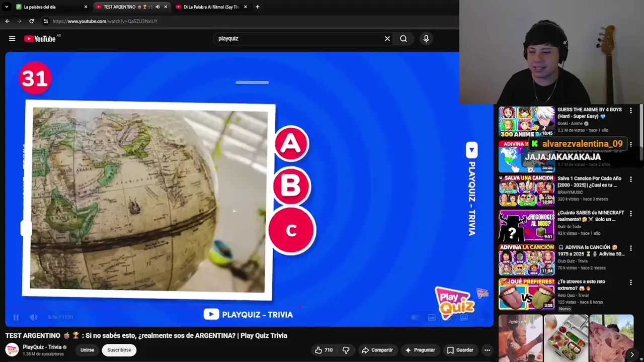Open a new browser tab
644x362 pixels.
pyautogui.click(x=257, y=7)
